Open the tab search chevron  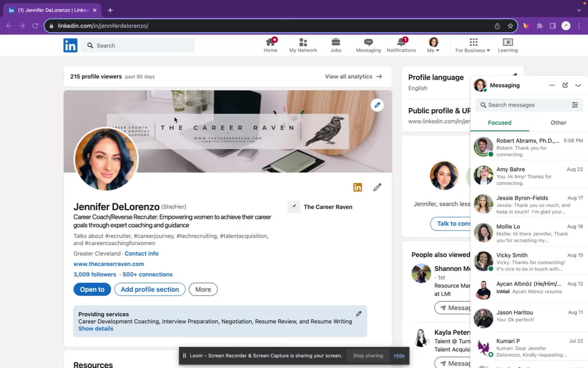pyautogui.click(x=579, y=10)
